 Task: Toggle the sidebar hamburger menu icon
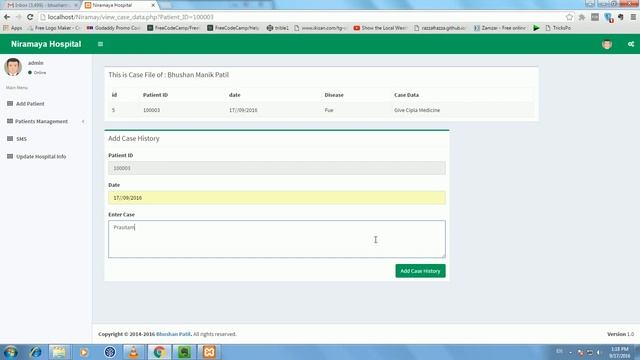tap(100, 44)
